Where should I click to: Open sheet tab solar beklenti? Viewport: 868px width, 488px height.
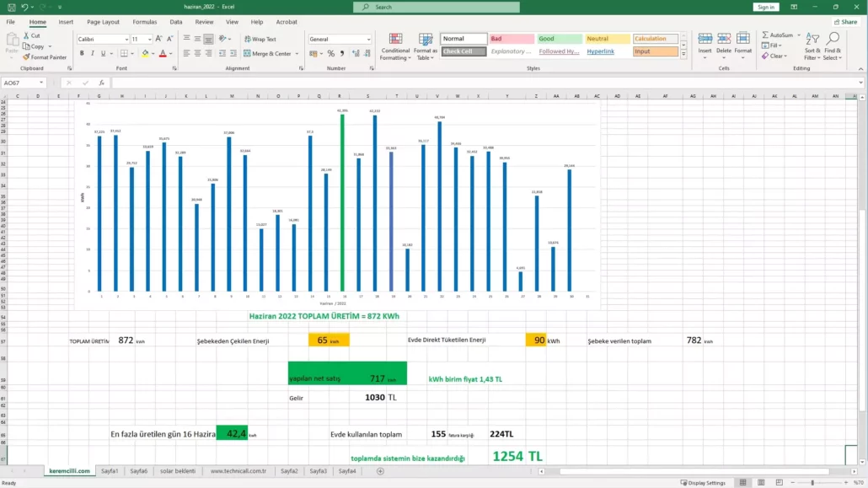point(178,471)
